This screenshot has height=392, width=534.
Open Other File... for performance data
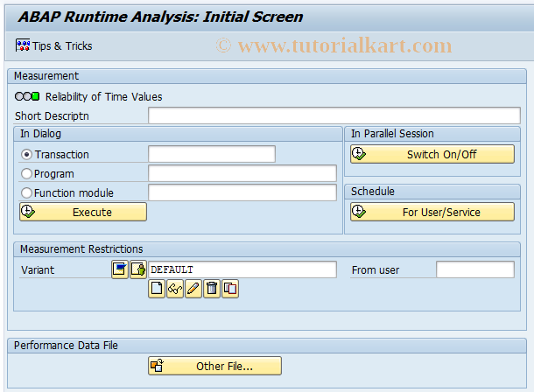click(x=214, y=366)
